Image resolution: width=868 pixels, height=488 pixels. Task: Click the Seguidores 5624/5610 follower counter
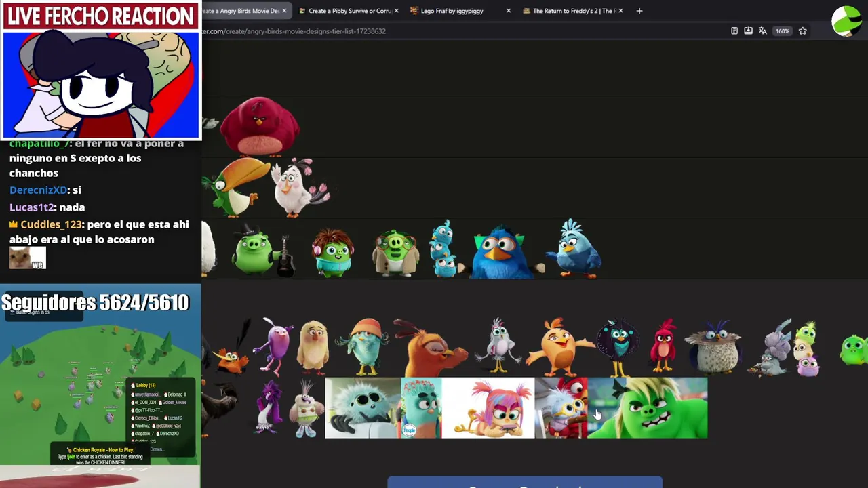[95, 302]
